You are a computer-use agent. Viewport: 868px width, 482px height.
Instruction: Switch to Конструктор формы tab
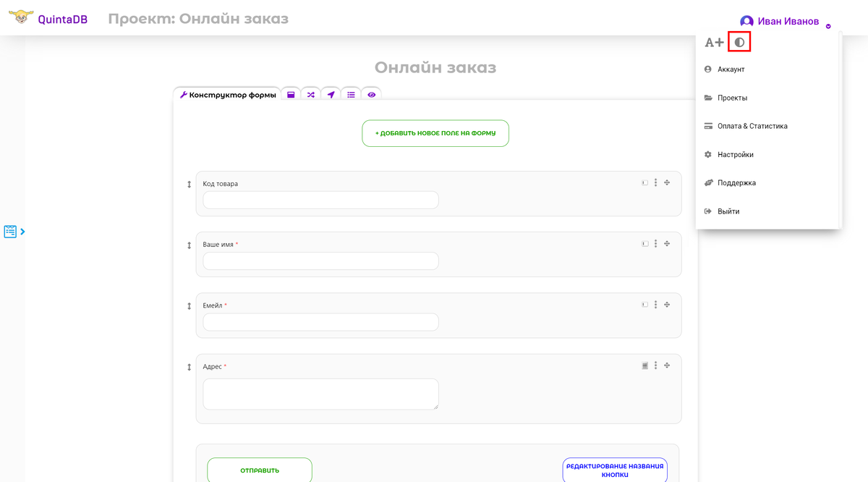point(227,95)
